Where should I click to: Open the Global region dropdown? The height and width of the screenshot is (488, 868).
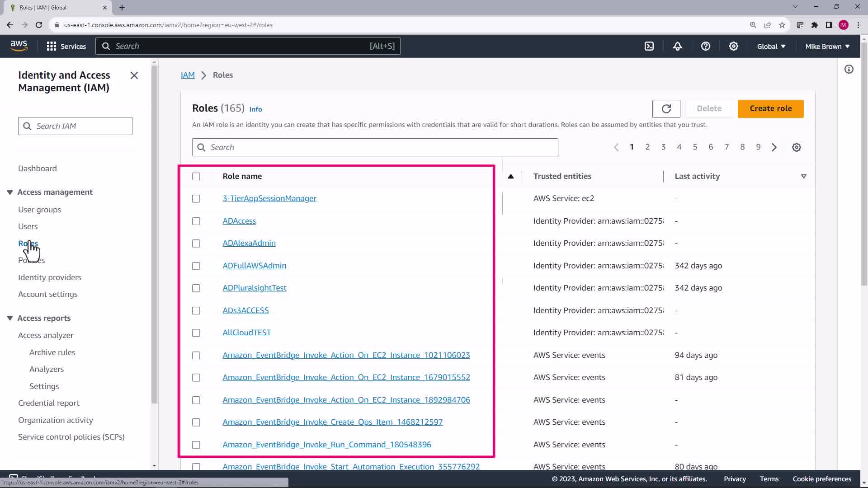pyautogui.click(x=771, y=47)
